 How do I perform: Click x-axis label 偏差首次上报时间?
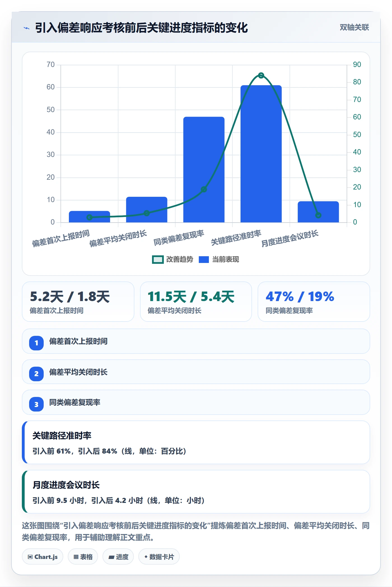pyautogui.click(x=61, y=238)
